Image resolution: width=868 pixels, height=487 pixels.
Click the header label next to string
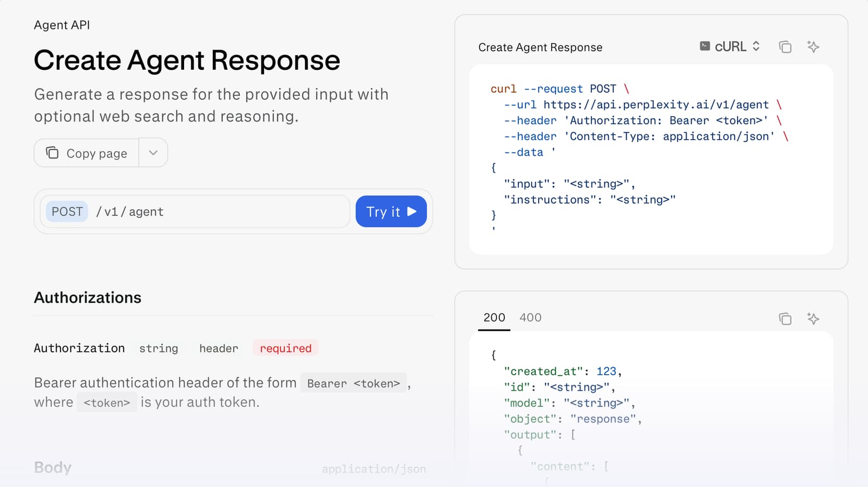(218, 349)
